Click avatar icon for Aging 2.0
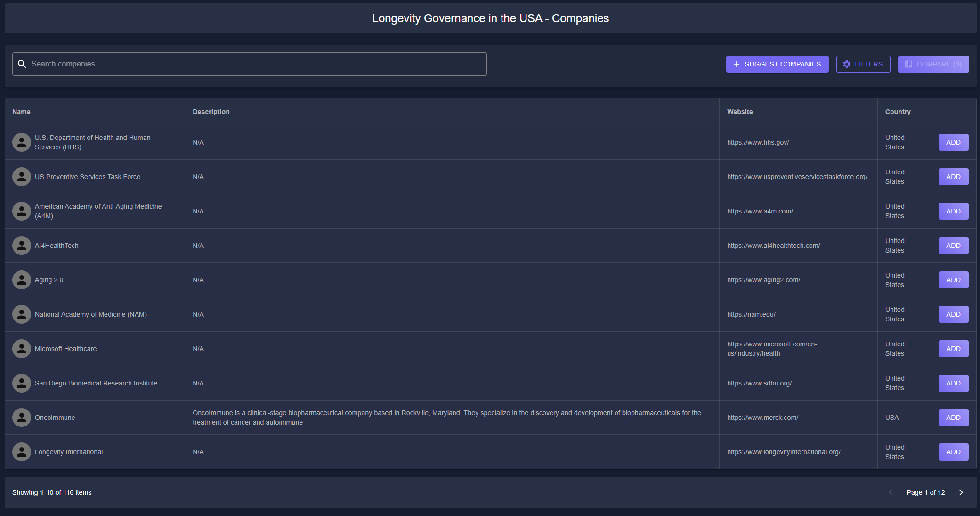 coord(22,280)
